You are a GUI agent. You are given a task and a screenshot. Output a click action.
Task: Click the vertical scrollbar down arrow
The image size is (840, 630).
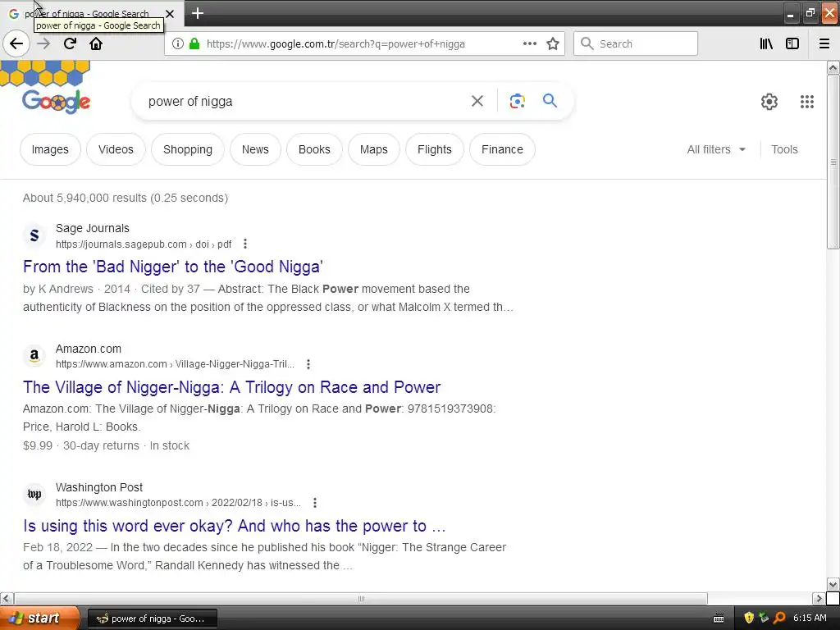(833, 584)
